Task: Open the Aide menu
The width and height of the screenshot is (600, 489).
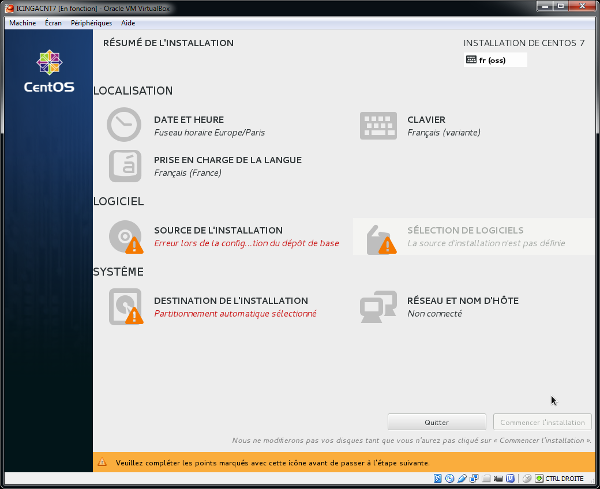Action: click(128, 23)
